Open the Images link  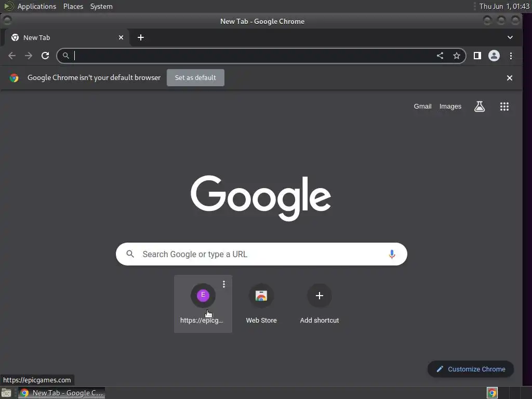[x=450, y=107]
